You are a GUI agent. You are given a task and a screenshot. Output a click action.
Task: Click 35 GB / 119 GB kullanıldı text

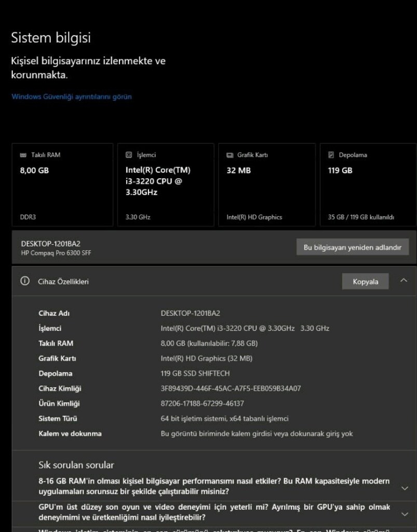pyautogui.click(x=361, y=217)
